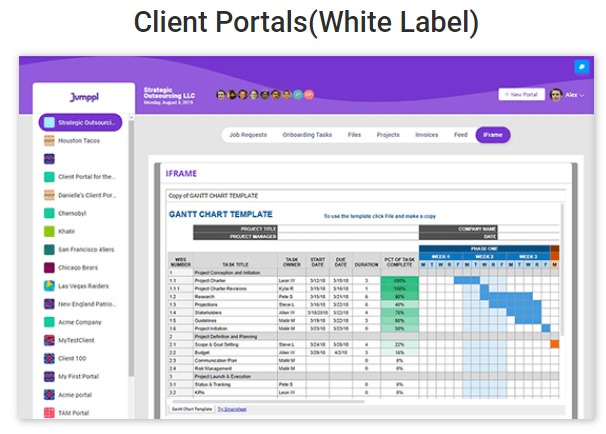
Task: Open the chat bubble icon in header
Action: 581,67
